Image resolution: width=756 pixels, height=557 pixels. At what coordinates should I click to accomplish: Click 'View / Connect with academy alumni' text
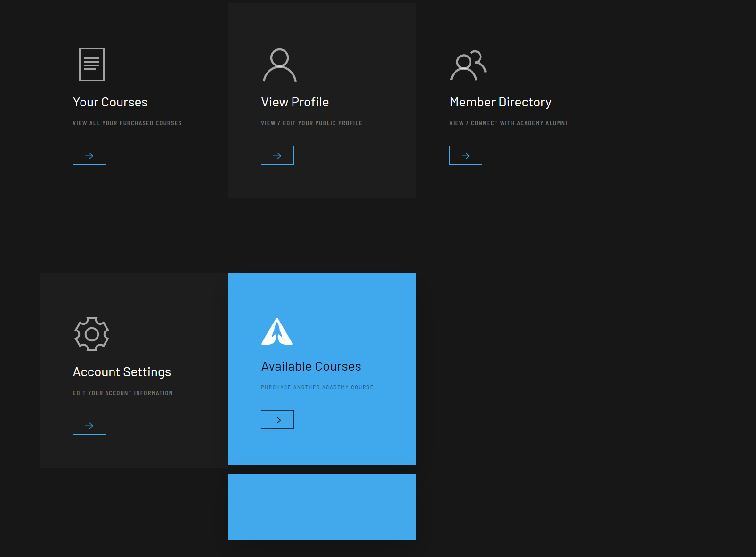coord(508,123)
